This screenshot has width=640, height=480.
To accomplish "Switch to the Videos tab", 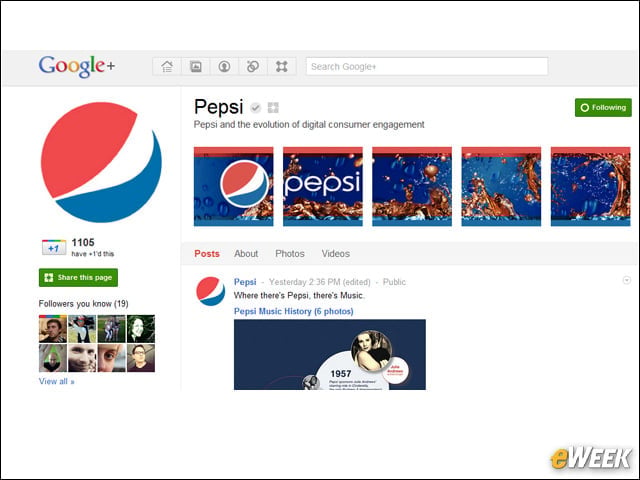I will [x=336, y=253].
